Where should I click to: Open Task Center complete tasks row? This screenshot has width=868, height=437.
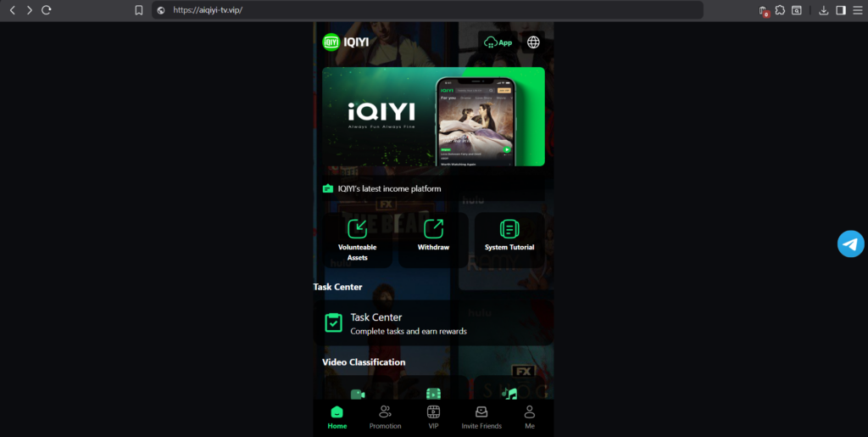pos(433,323)
